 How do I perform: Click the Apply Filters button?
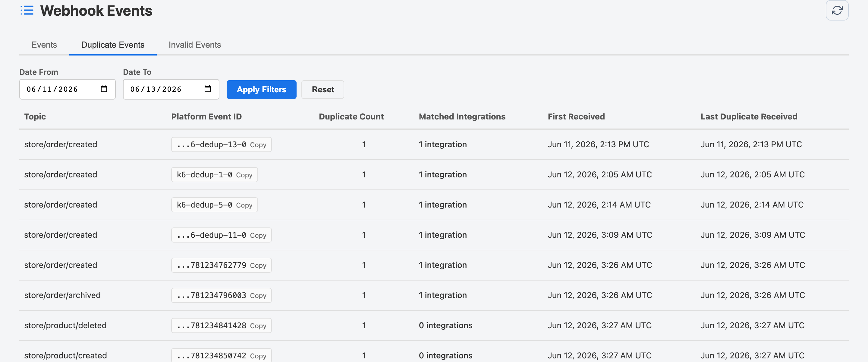[x=262, y=89]
